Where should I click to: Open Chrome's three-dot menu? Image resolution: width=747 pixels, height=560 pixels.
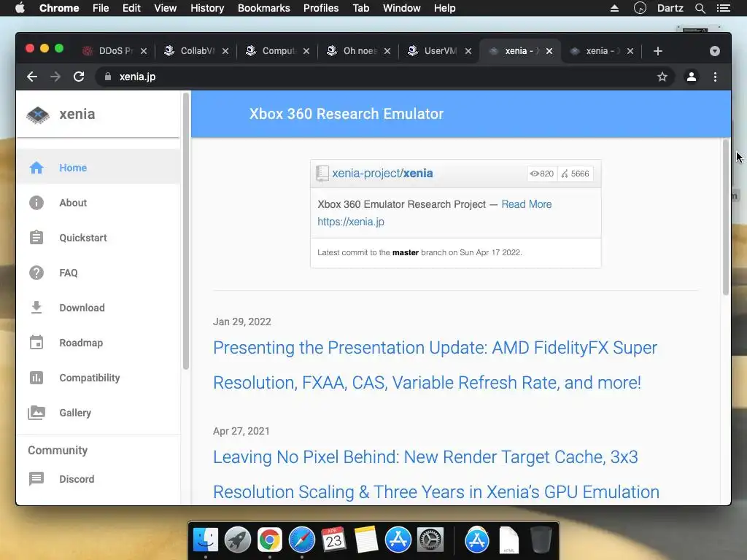click(715, 77)
